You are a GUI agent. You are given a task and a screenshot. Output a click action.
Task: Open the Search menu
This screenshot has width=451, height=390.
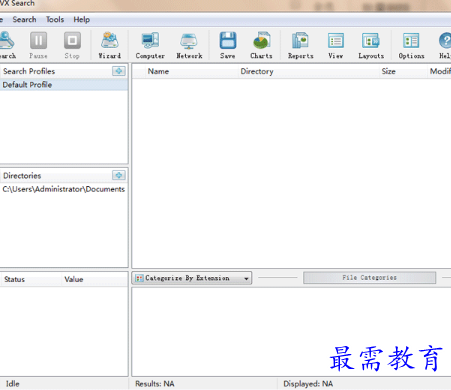[24, 20]
